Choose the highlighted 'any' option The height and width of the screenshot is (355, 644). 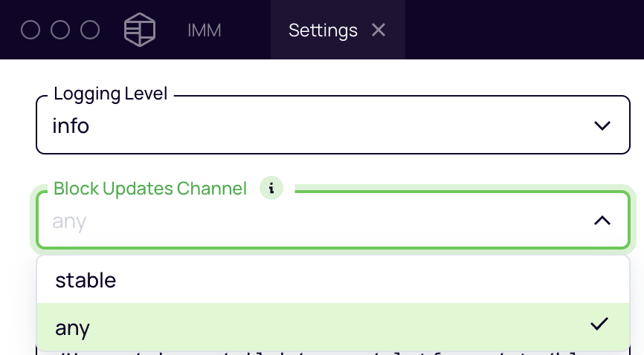click(333, 327)
